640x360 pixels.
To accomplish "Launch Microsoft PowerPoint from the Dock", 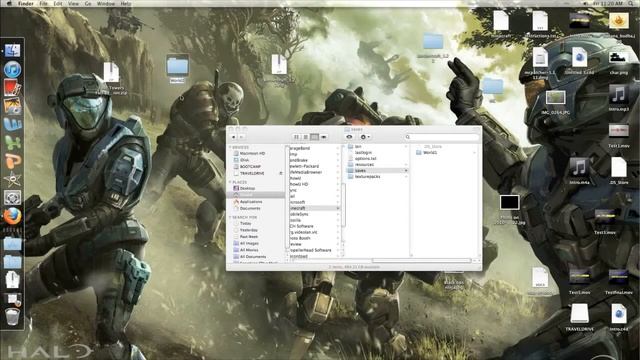I will point(12,161).
